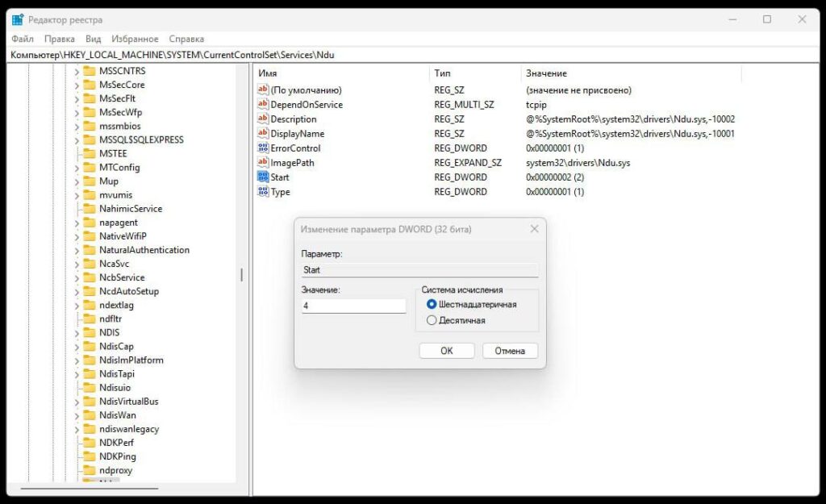Click the registry path address bar
The width and height of the screenshot is (826, 504).
[x=413, y=55]
